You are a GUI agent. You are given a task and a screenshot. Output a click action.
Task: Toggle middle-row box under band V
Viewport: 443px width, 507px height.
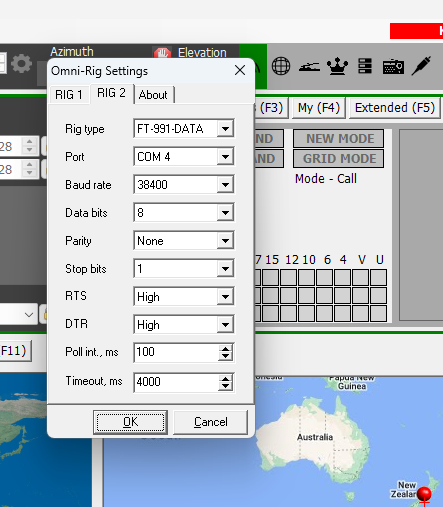(x=360, y=295)
